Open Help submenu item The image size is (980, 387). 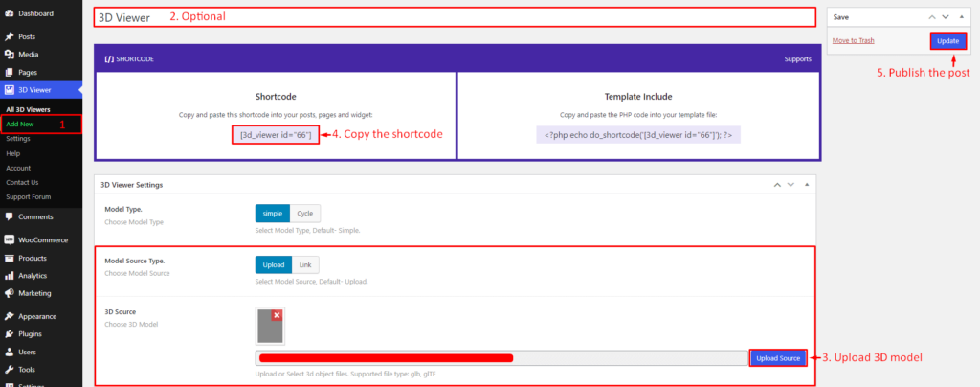(13, 153)
